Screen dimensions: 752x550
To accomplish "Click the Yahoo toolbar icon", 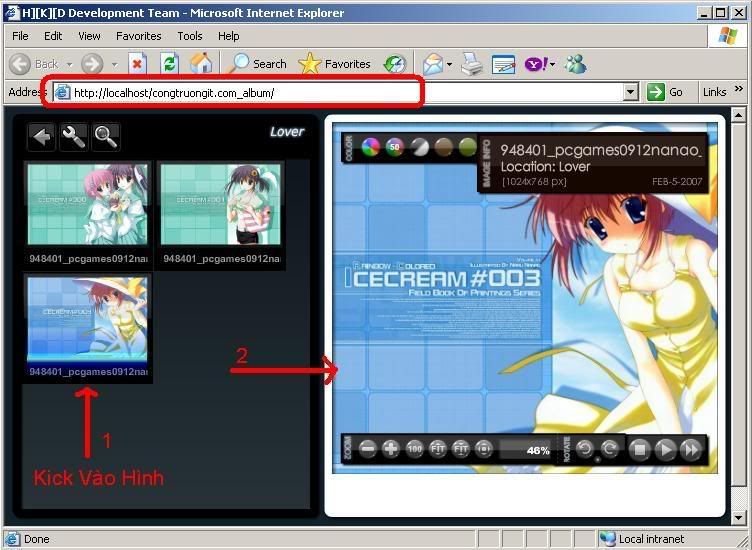I will point(536,64).
